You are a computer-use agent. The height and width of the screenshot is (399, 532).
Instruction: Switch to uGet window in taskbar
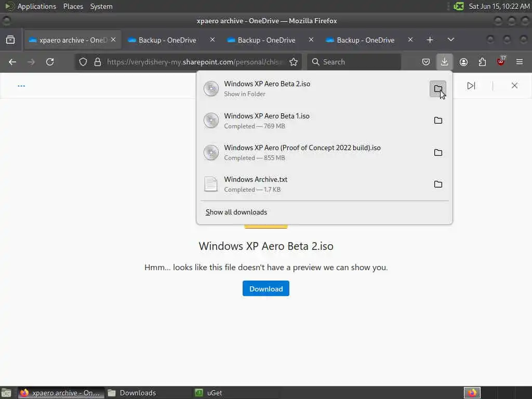[235, 393]
